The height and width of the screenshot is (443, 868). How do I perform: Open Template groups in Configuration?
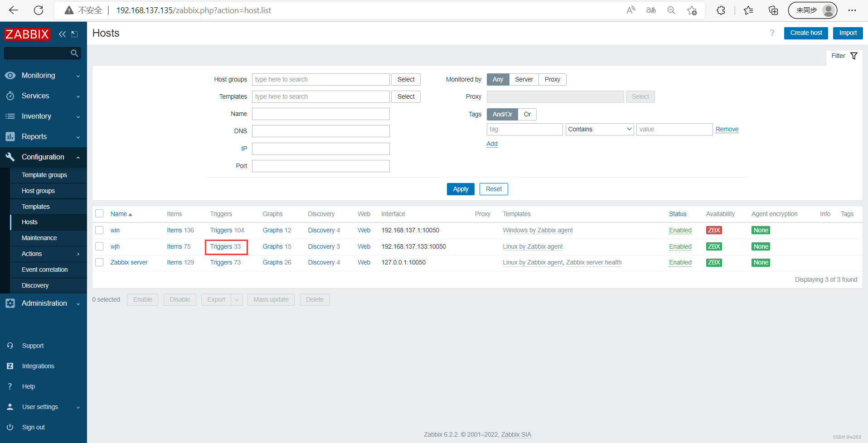[48, 175]
